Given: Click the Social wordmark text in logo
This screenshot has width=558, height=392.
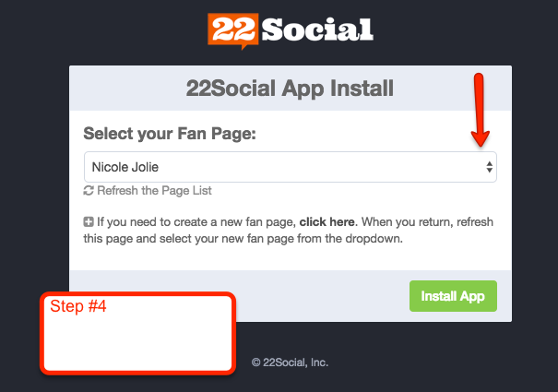Looking at the screenshot, I should click(x=317, y=30).
